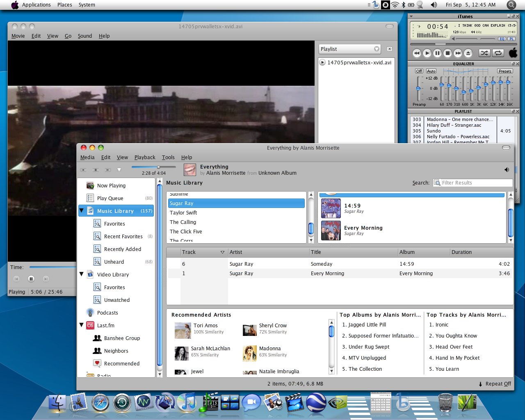Screen dimensions: 525x420
Task: Open Banshee Group under Last.fm
Action: pos(122,338)
